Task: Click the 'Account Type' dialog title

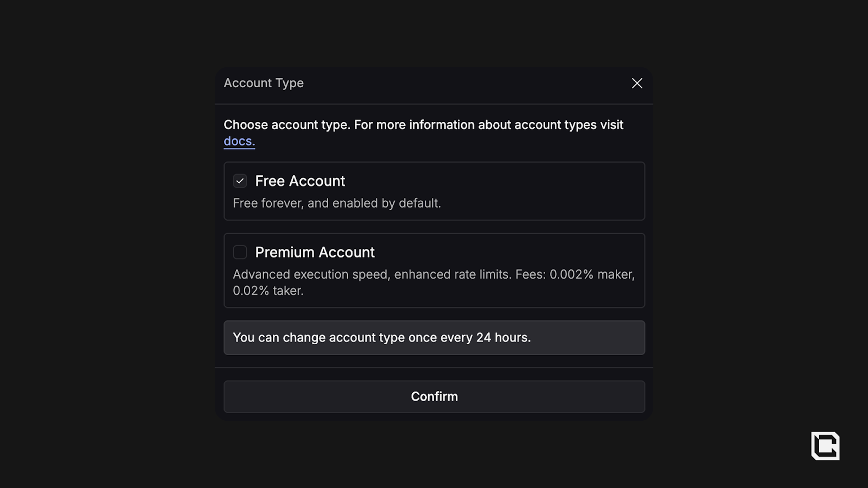Action: coord(264,83)
